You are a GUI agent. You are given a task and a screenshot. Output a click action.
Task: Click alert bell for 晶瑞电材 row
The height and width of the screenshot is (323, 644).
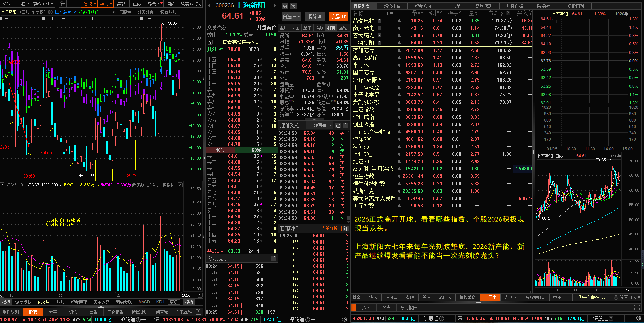tap(399, 21)
